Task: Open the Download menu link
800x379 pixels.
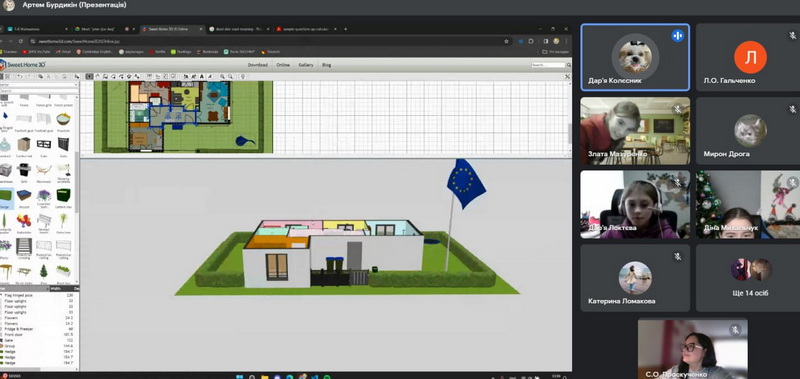Action: pyautogui.click(x=257, y=65)
